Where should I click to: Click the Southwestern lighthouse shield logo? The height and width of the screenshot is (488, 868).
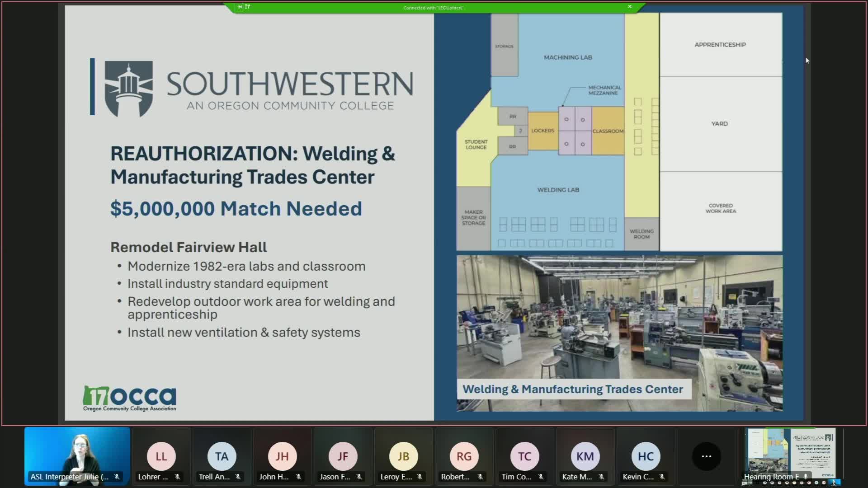point(128,88)
